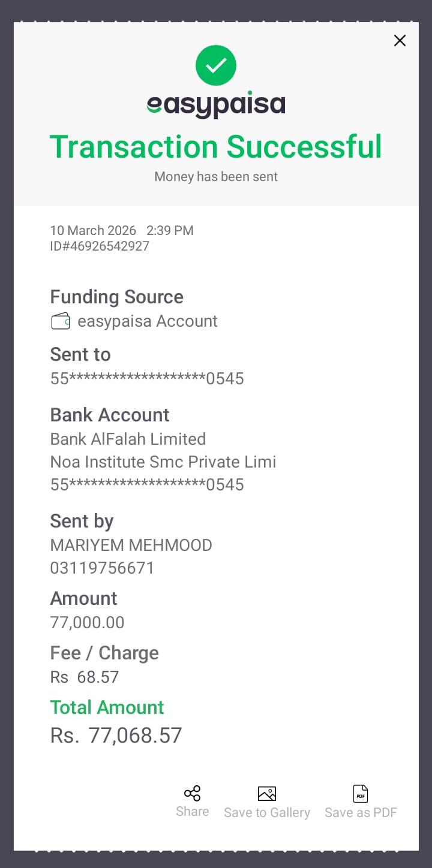
Task: Click the "Save as PDF" text label
Action: tap(361, 813)
